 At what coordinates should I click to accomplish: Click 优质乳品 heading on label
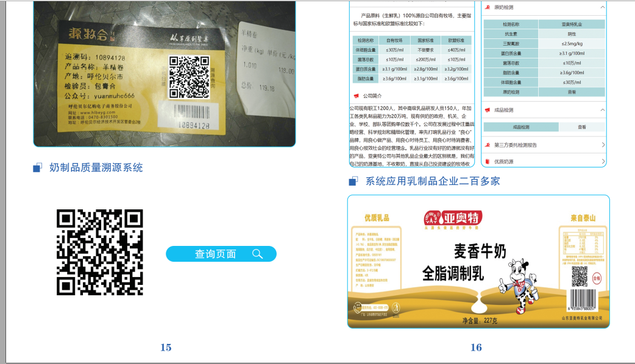click(377, 218)
